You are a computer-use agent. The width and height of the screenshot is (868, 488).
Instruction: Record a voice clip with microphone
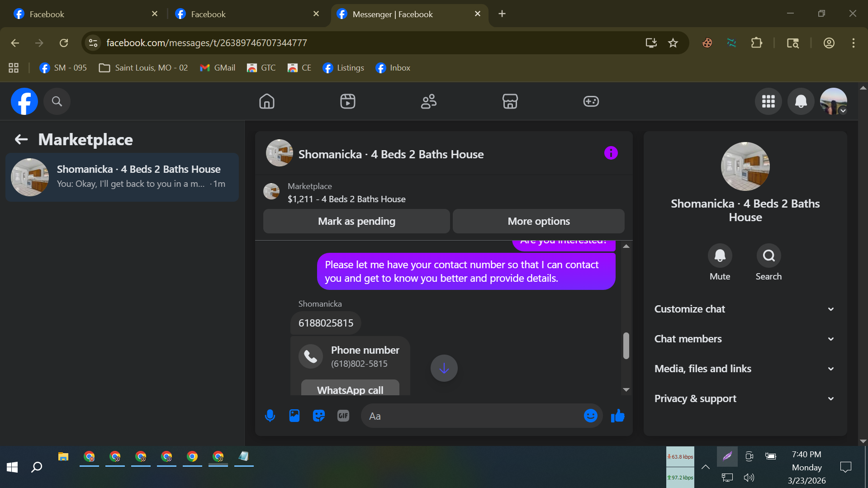click(x=270, y=416)
